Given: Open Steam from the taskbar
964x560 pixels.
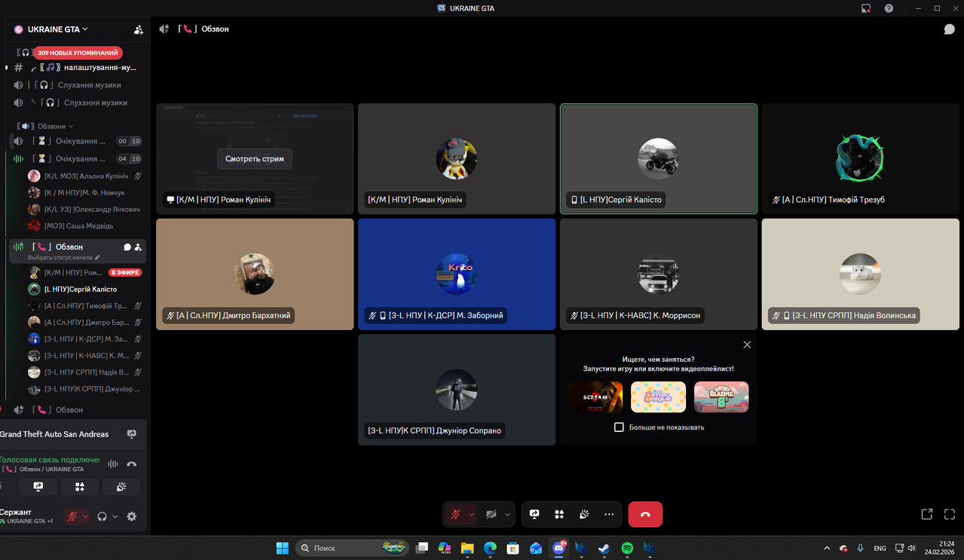Looking at the screenshot, I should click(x=604, y=548).
